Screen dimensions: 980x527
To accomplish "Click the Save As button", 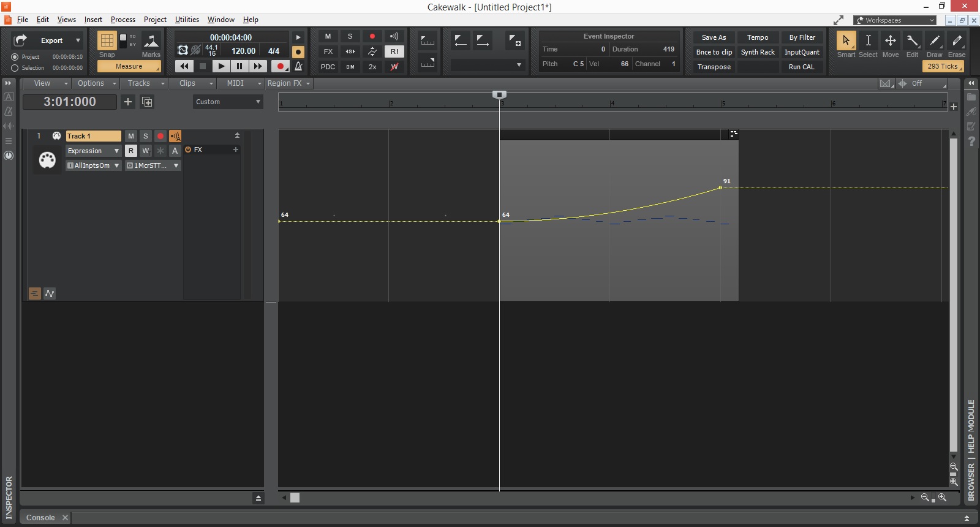I will point(714,37).
